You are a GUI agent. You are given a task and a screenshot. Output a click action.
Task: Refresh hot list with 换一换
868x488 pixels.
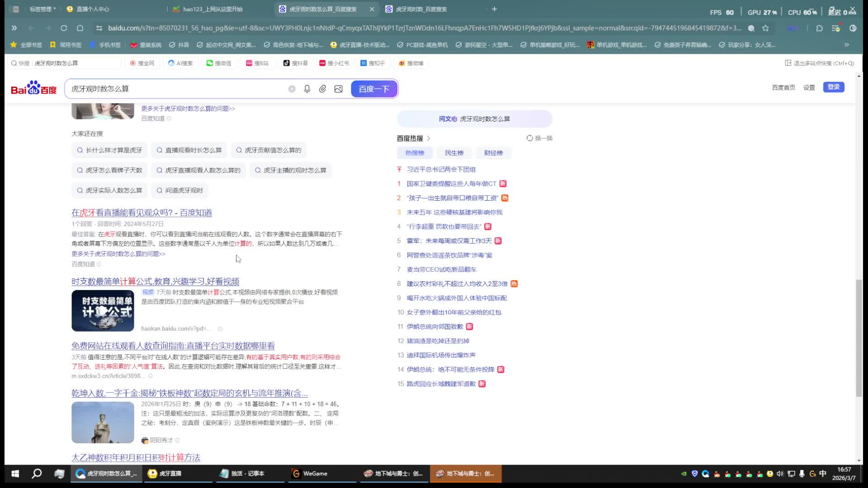click(x=539, y=138)
